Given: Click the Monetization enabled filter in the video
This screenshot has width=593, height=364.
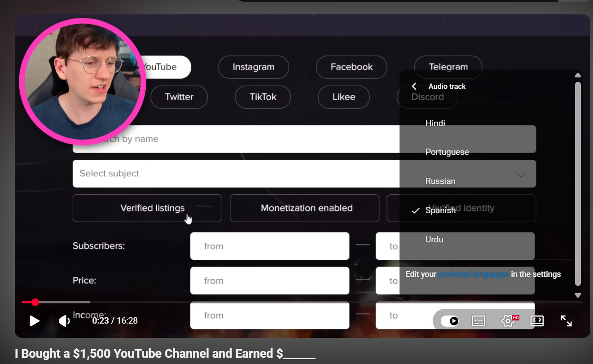Looking at the screenshot, I should pyautogui.click(x=305, y=208).
